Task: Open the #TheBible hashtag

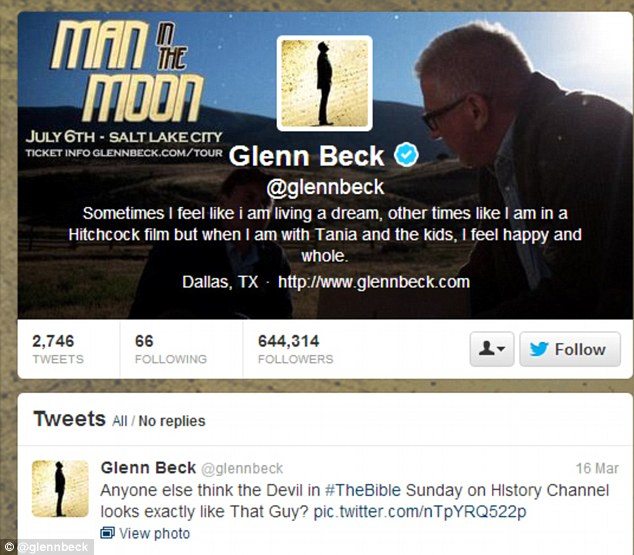Action: [x=363, y=490]
